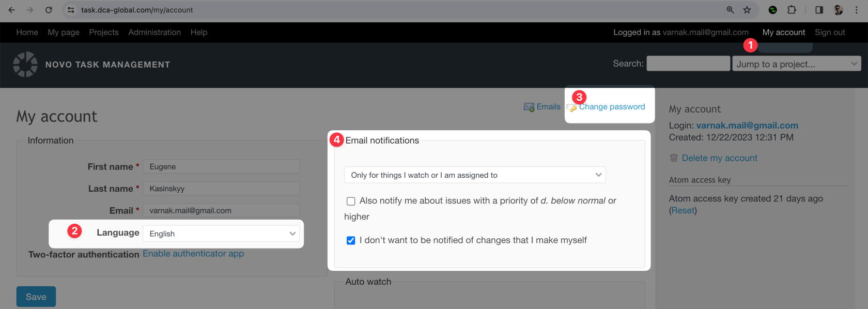Click Enable authenticator app link
This screenshot has height=309, width=868.
click(193, 254)
